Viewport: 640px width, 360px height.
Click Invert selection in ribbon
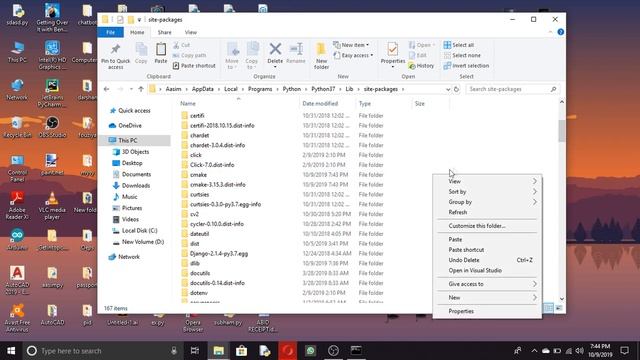466,66
